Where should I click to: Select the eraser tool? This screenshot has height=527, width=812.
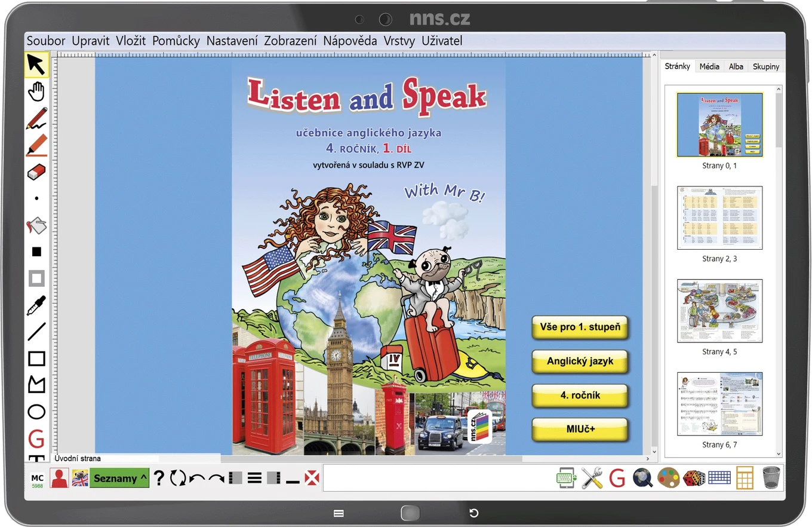pyautogui.click(x=36, y=172)
